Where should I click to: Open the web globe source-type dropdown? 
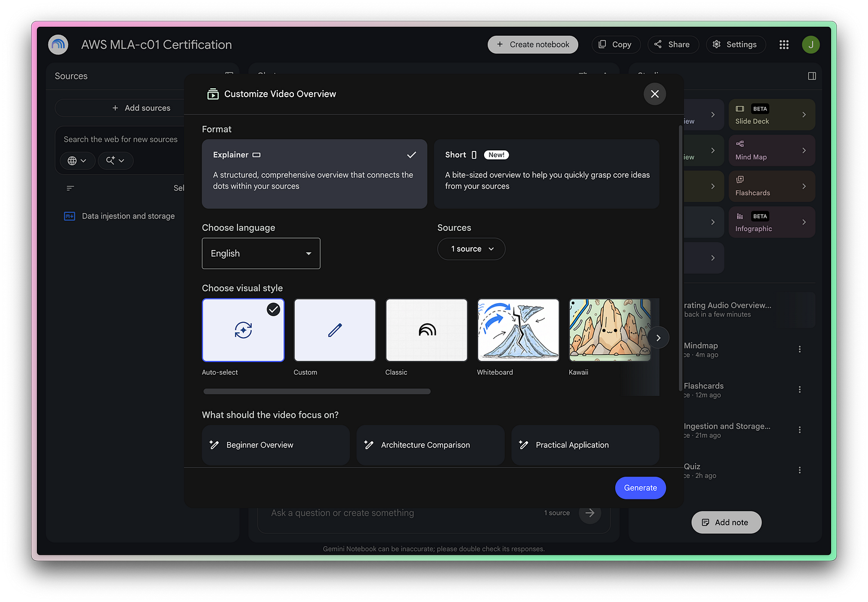pyautogui.click(x=77, y=160)
